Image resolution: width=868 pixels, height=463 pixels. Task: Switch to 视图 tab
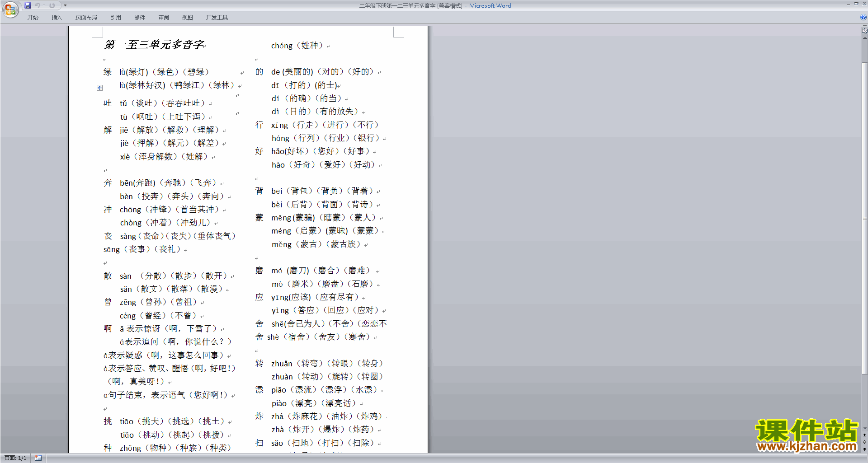click(188, 18)
